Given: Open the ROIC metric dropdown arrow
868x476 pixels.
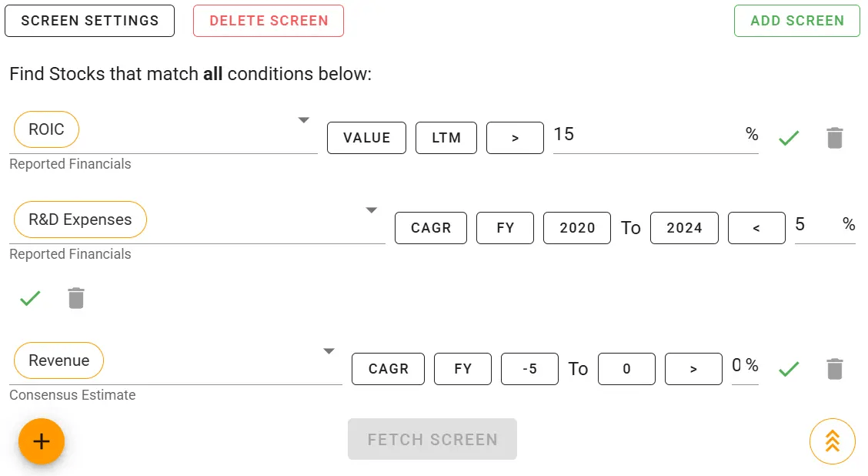Looking at the screenshot, I should point(304,120).
